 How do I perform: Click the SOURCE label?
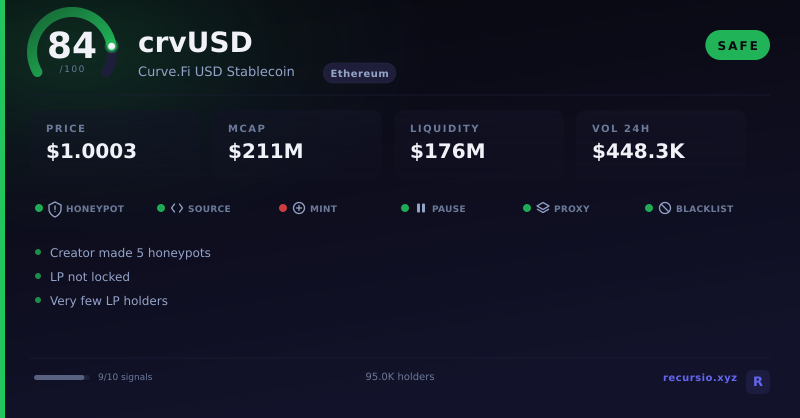[209, 209]
